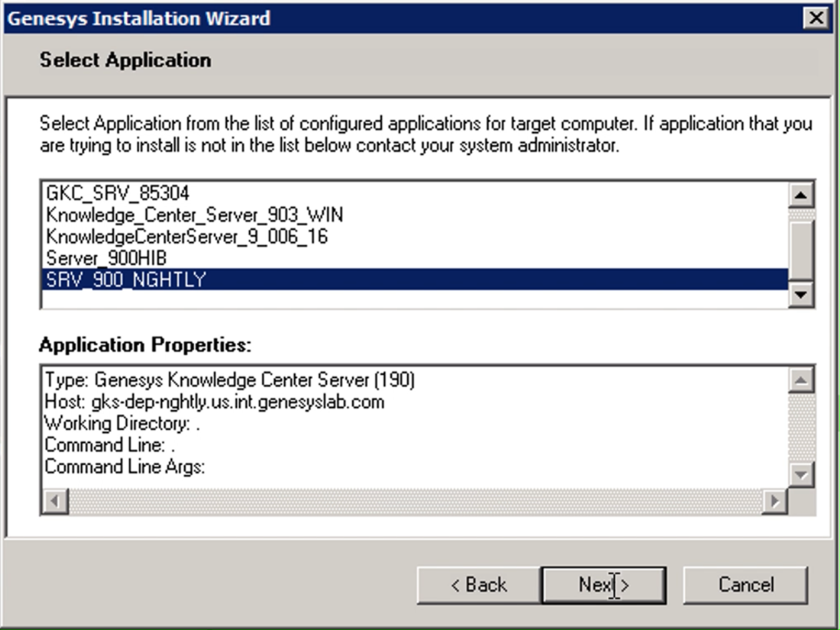Cancel the installation wizard

745,585
